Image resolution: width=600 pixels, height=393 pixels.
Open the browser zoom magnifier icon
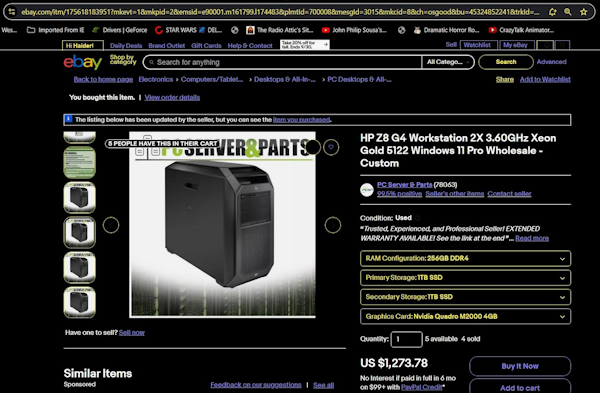(568, 12)
